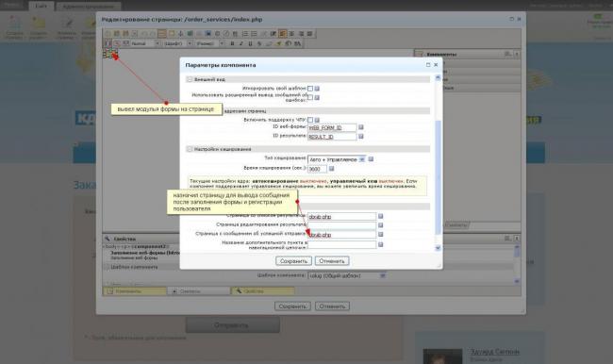Click help icon next to ignore template checkbox
Image resolution: width=613 pixels, height=364 pixels.
[317, 89]
